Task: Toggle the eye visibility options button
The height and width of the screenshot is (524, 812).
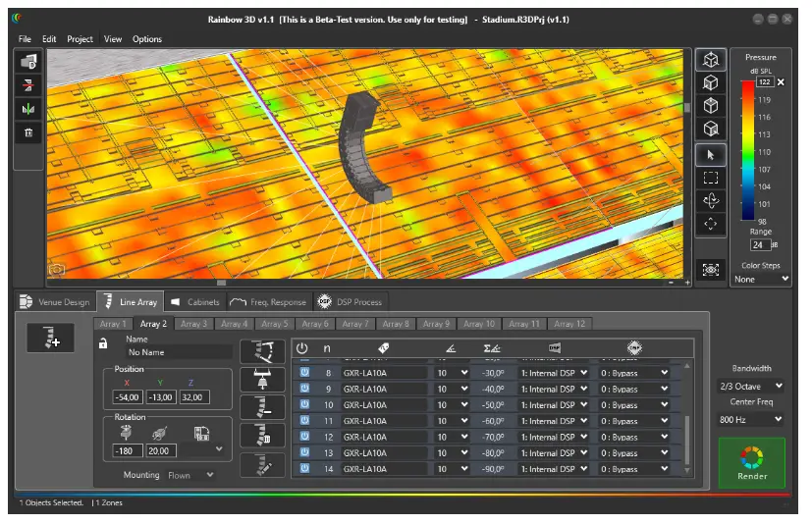Action: point(711,269)
